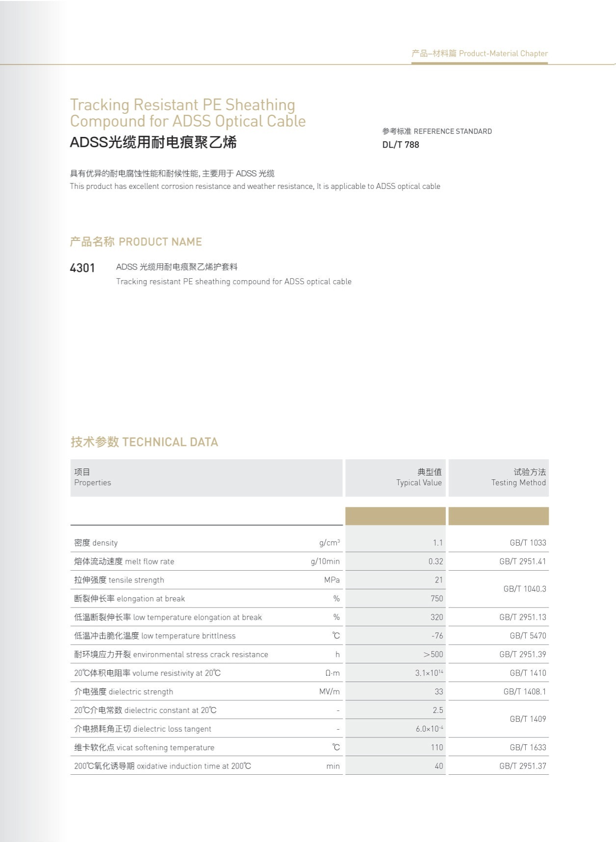
Task: Click the gold bar under Typical Value
Action: (395, 516)
